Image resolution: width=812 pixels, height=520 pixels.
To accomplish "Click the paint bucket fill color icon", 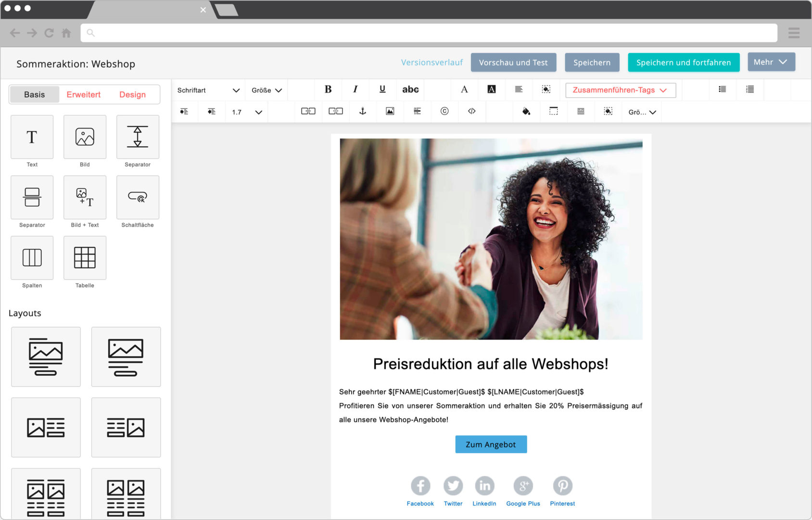I will [526, 112].
